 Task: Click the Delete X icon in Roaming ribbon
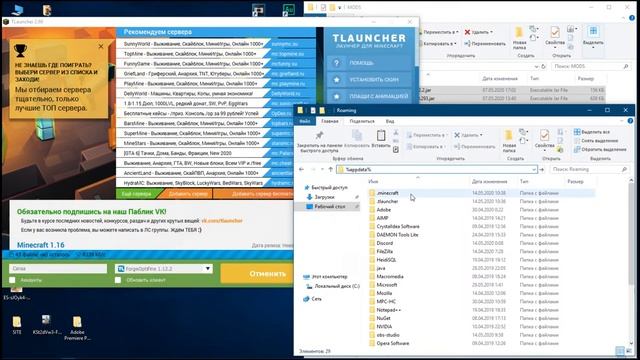click(457, 135)
